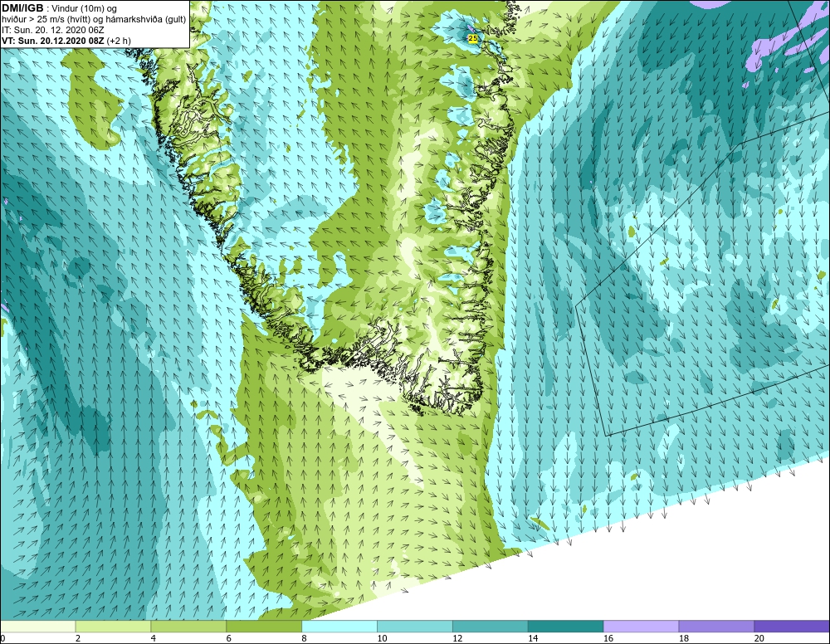Click the legend value 14
The width and height of the screenshot is (830, 644).
pyautogui.click(x=533, y=639)
